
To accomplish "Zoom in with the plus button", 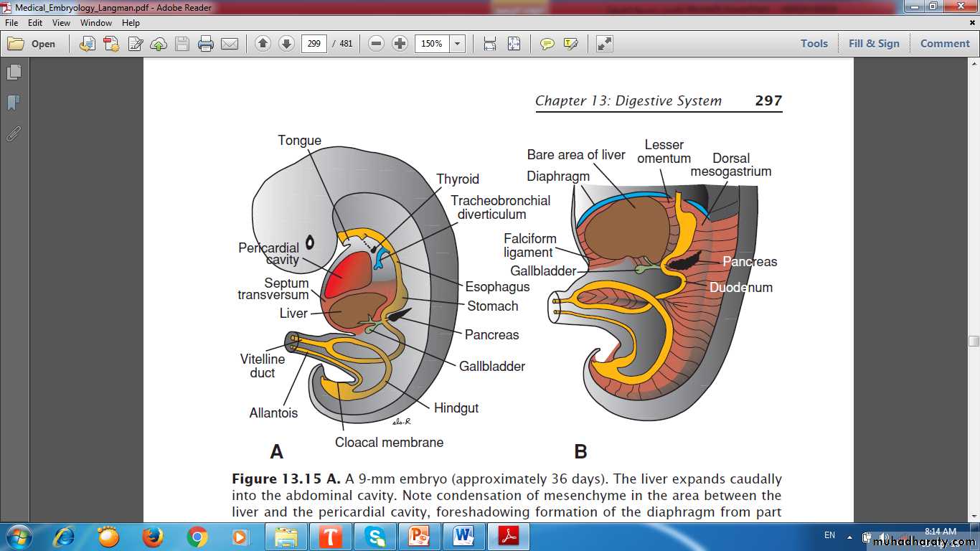I will 400,44.
